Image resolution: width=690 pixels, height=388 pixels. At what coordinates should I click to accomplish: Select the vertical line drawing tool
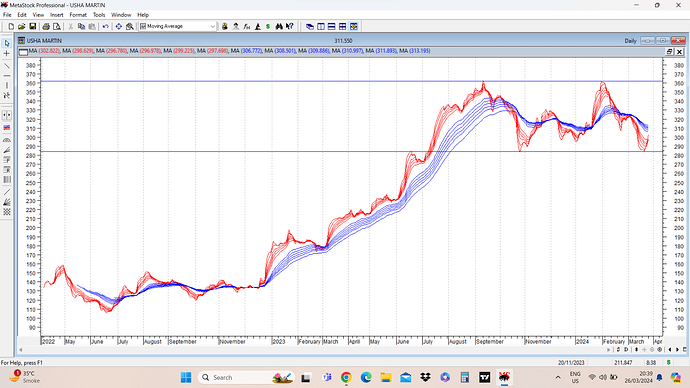(7, 85)
